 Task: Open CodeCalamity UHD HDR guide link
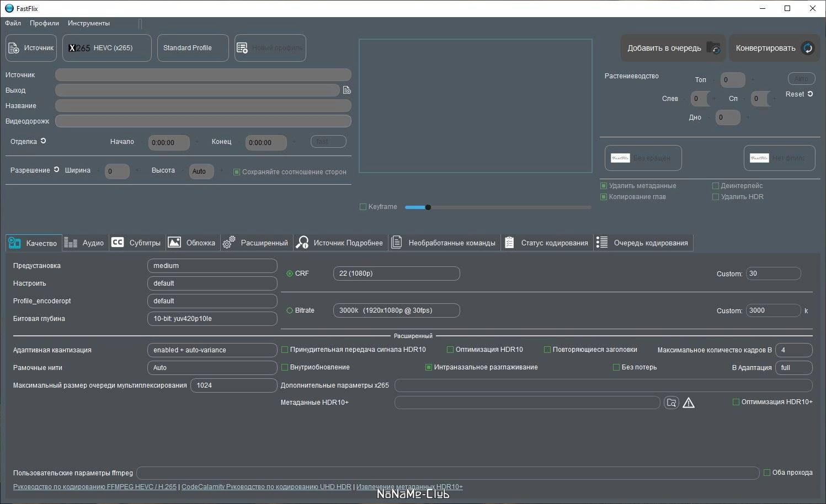coord(267,487)
